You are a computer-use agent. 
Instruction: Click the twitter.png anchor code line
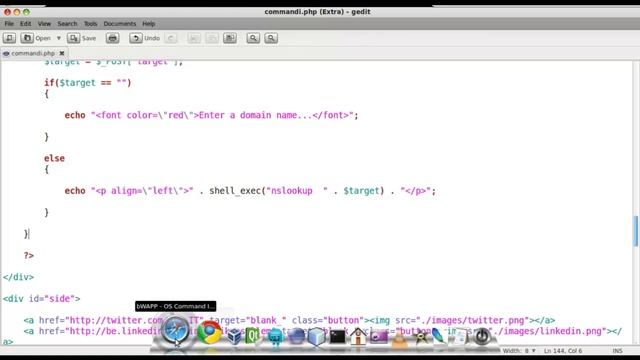tap(289, 320)
